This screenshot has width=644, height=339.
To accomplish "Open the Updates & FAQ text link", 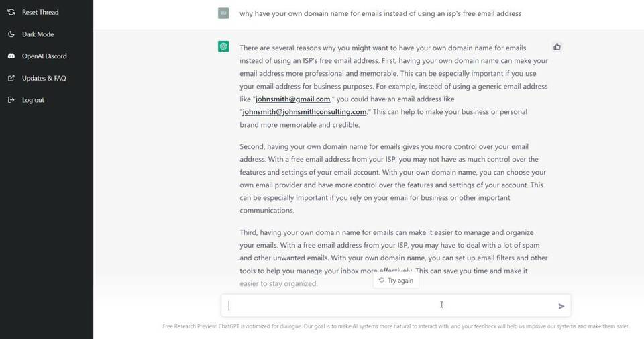I will pyautogui.click(x=44, y=78).
